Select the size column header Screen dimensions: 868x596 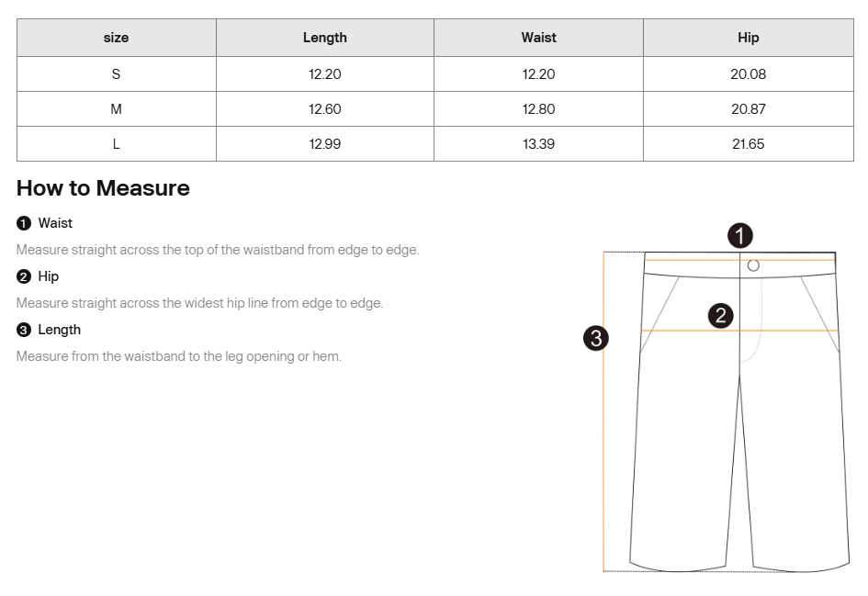coord(116,38)
